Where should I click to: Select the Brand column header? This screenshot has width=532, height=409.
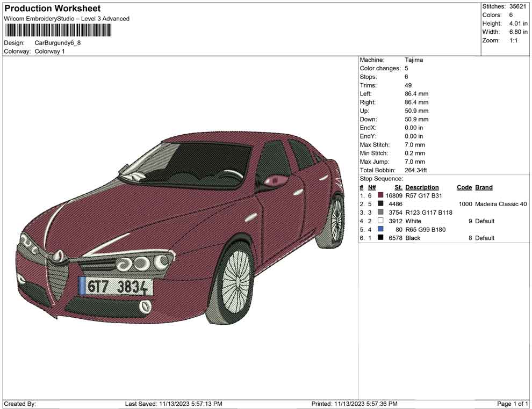[x=483, y=187]
